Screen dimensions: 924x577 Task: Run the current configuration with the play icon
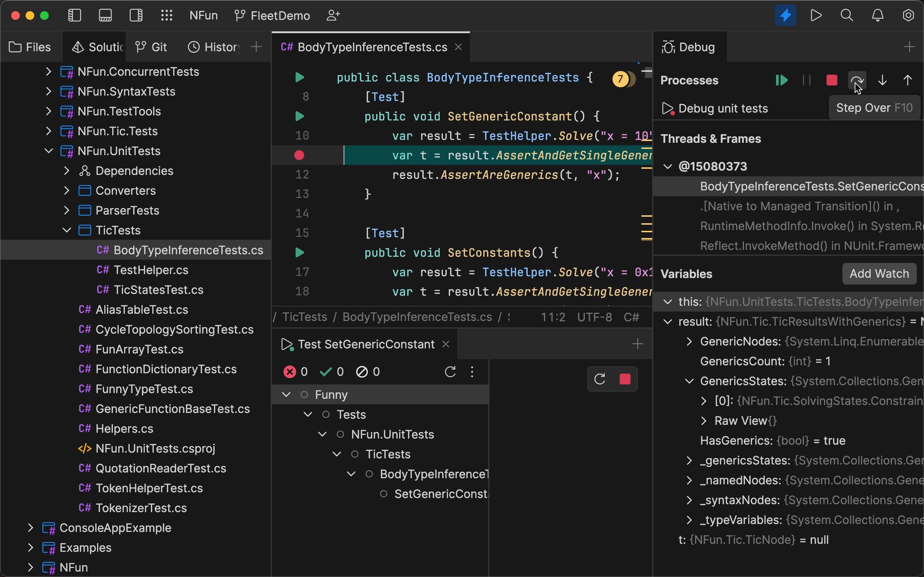(816, 15)
